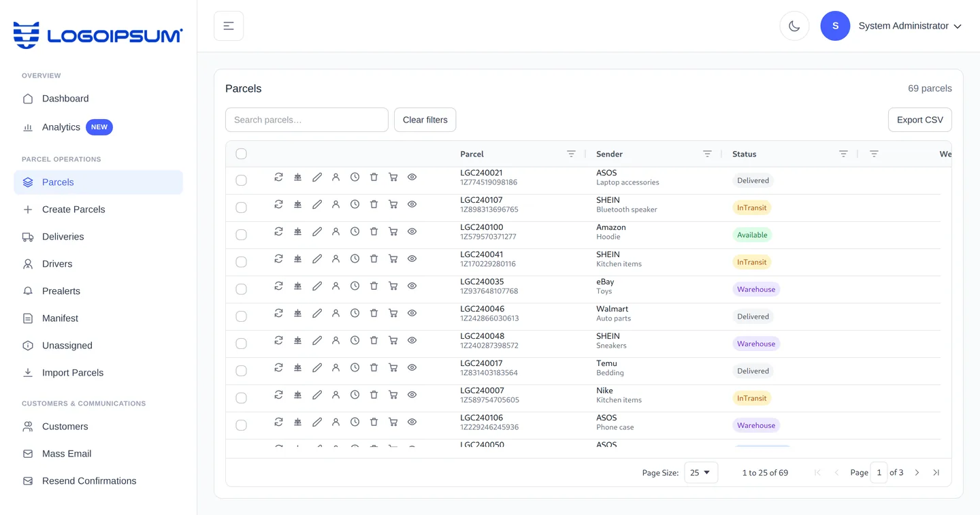980x515 pixels.
Task: Click the trash icon for LGC240041
Action: [374, 259]
